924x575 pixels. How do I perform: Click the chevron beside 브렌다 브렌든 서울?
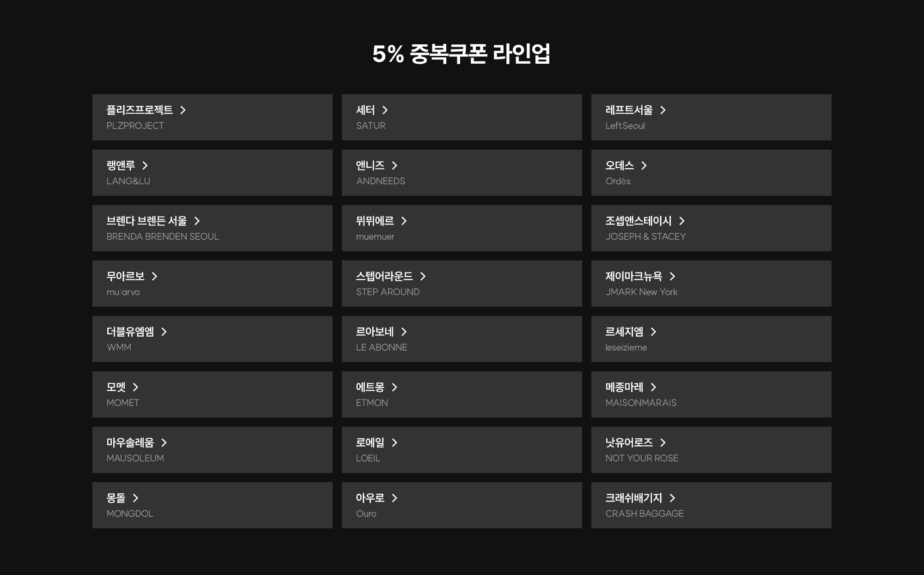(x=197, y=221)
